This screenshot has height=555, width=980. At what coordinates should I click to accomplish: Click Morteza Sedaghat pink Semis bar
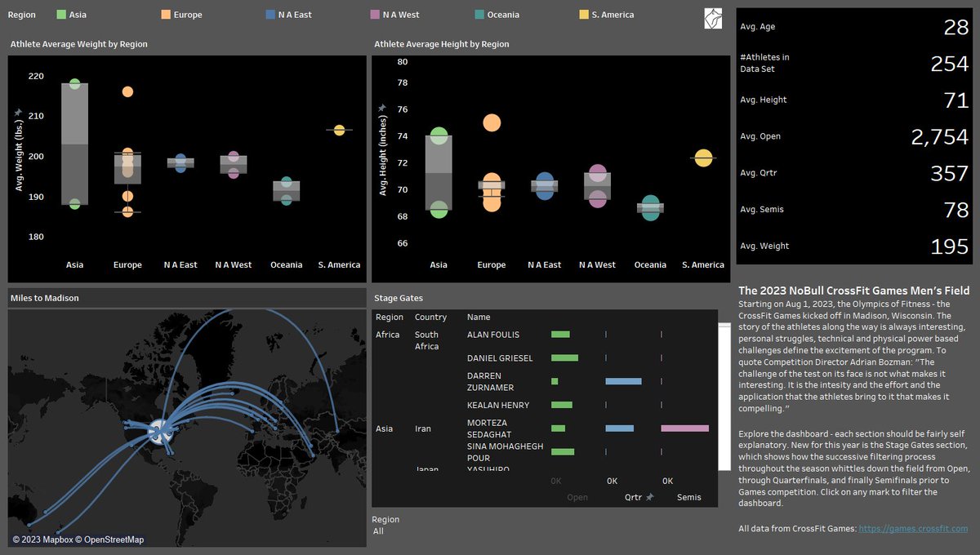[x=685, y=428]
